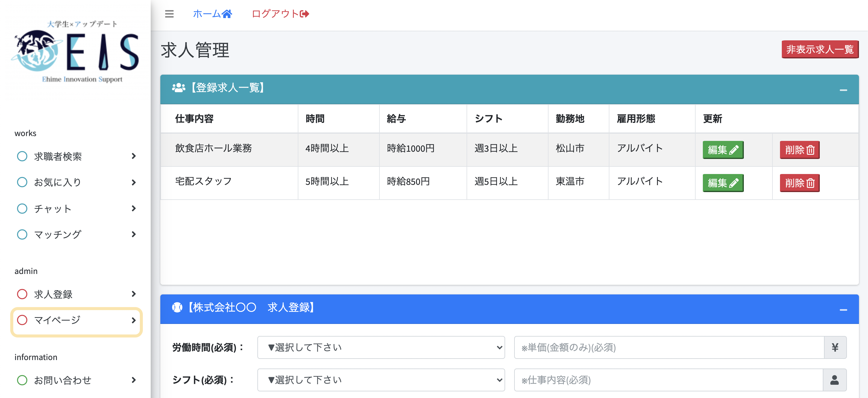
Task: Open the 労働時間 selection dropdown
Action: pos(381,347)
